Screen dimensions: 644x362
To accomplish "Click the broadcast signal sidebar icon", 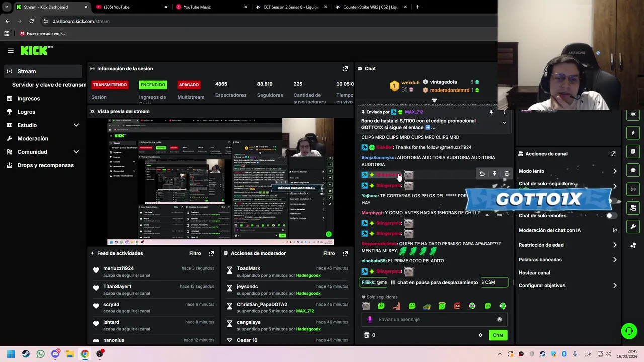I will (x=633, y=189).
